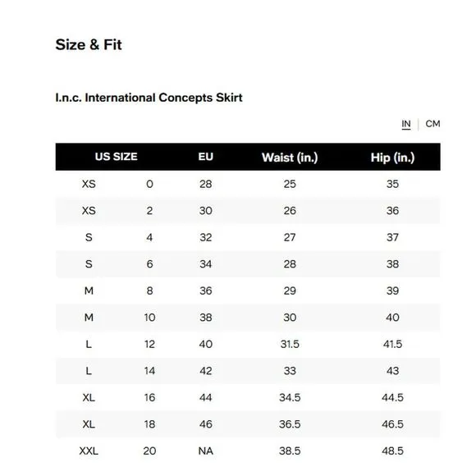Click the Waist (in.) column header
The image size is (476, 476).
click(290, 158)
